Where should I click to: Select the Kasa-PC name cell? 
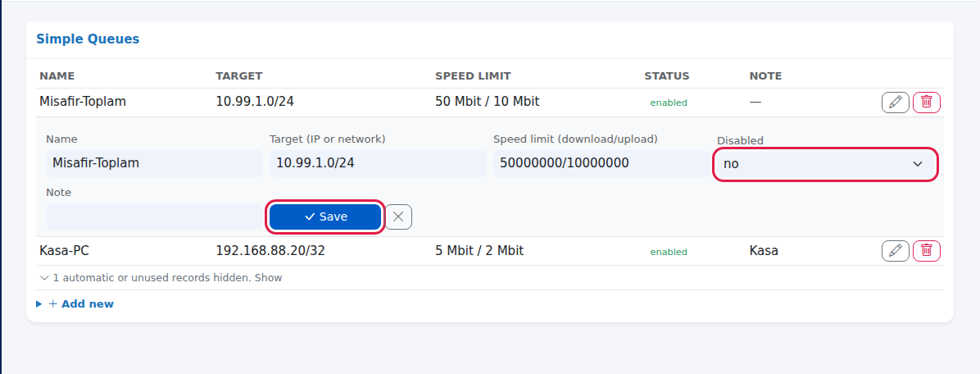[65, 251]
